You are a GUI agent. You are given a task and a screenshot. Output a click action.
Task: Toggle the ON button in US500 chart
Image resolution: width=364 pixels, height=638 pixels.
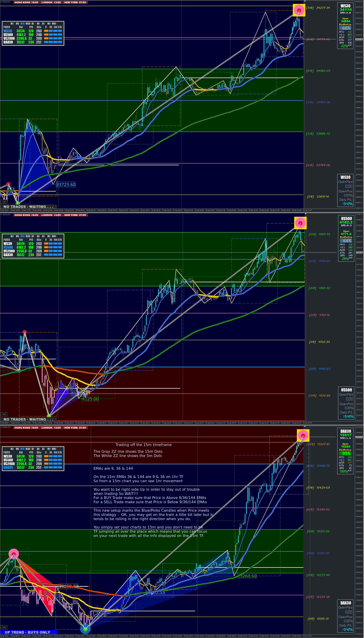point(4,414)
